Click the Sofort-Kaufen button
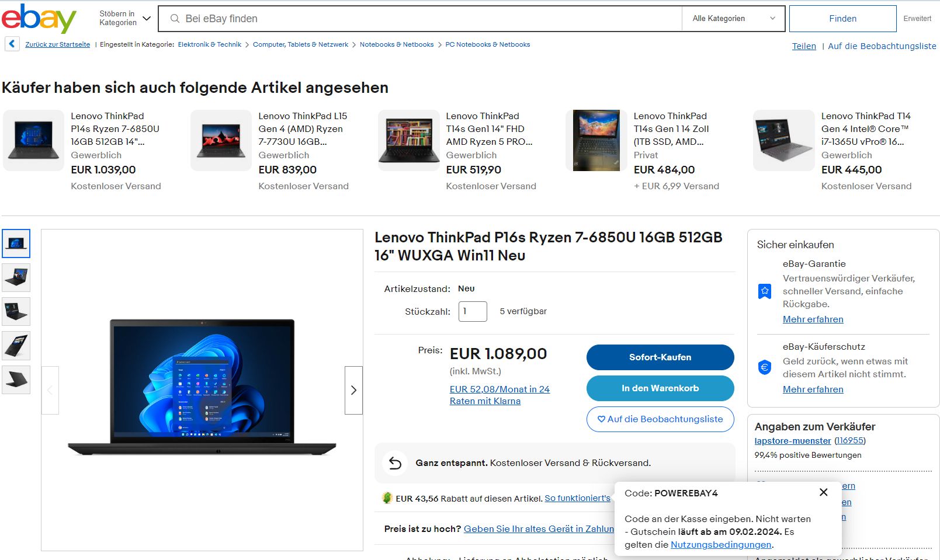Viewport: 940px width, 560px height. 660,357
